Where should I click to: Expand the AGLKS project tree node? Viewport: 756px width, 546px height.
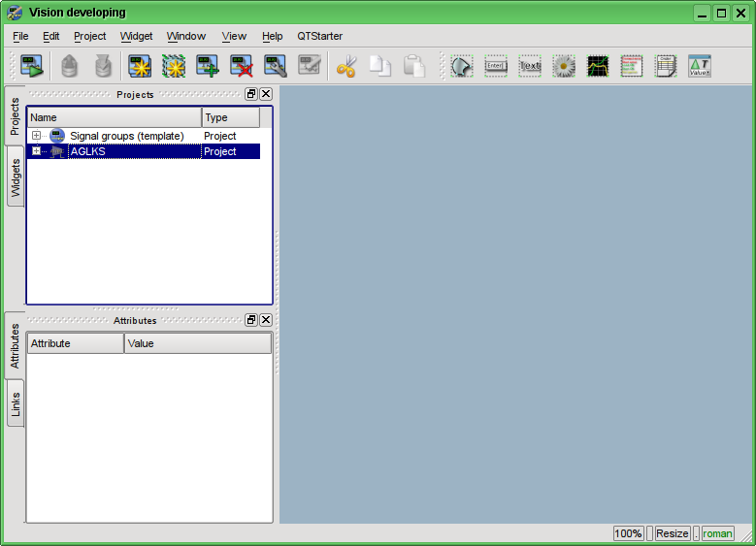pos(36,151)
